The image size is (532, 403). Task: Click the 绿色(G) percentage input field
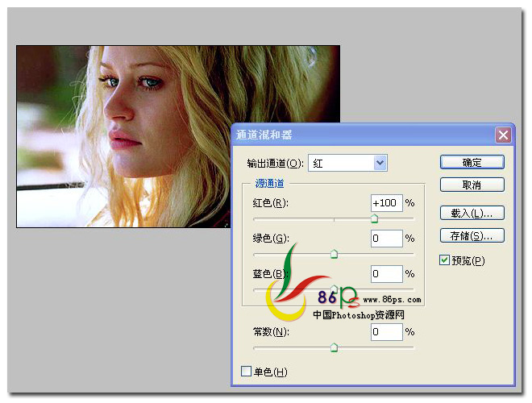[x=386, y=239]
